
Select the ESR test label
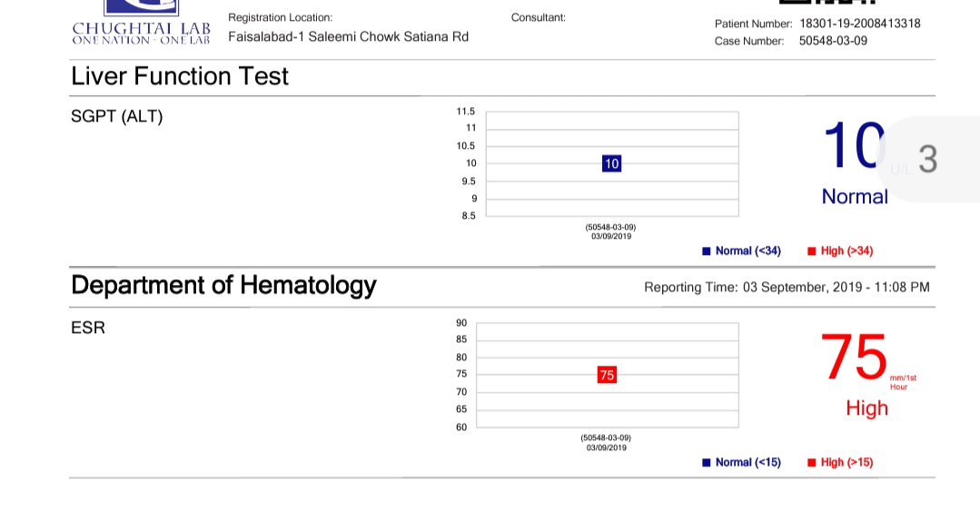[x=88, y=328]
